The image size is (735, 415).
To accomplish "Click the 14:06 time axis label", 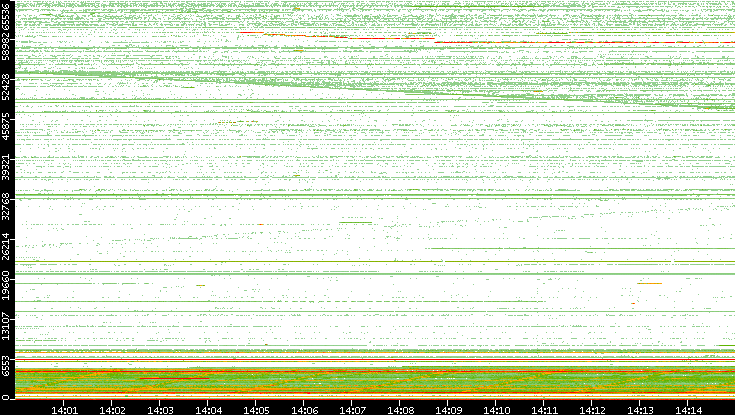I will pos(304,410).
